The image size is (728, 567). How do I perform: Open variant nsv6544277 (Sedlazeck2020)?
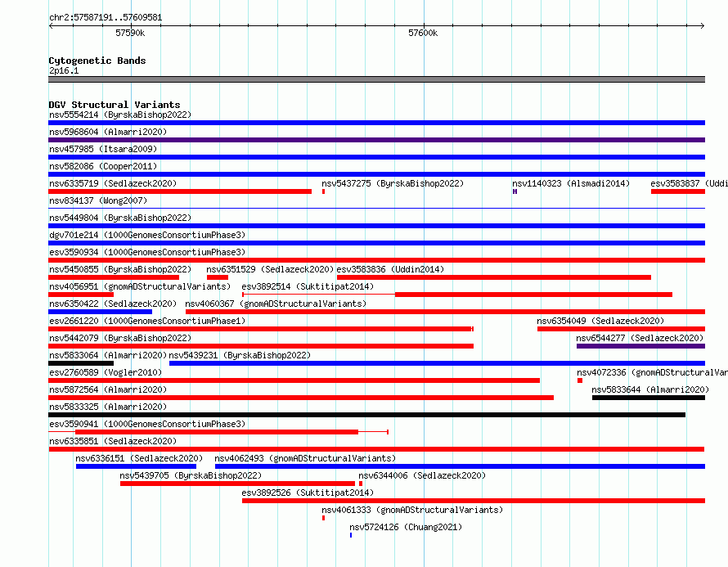(640, 338)
